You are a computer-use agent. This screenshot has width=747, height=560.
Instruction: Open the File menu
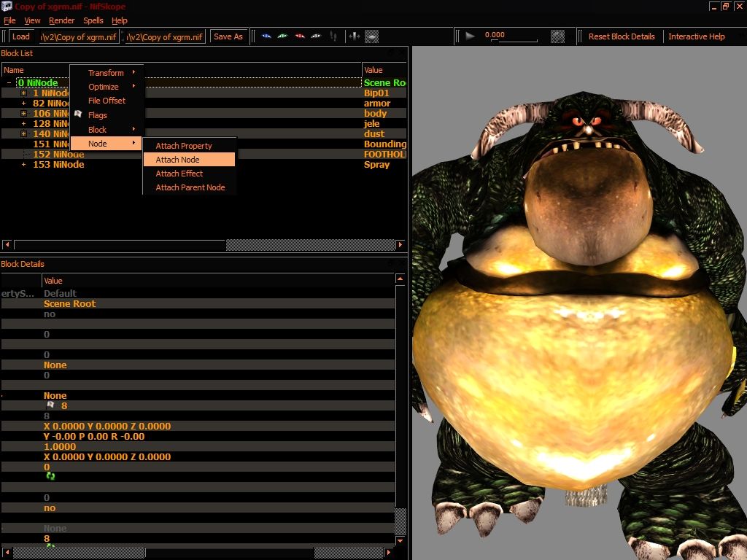tap(9, 20)
